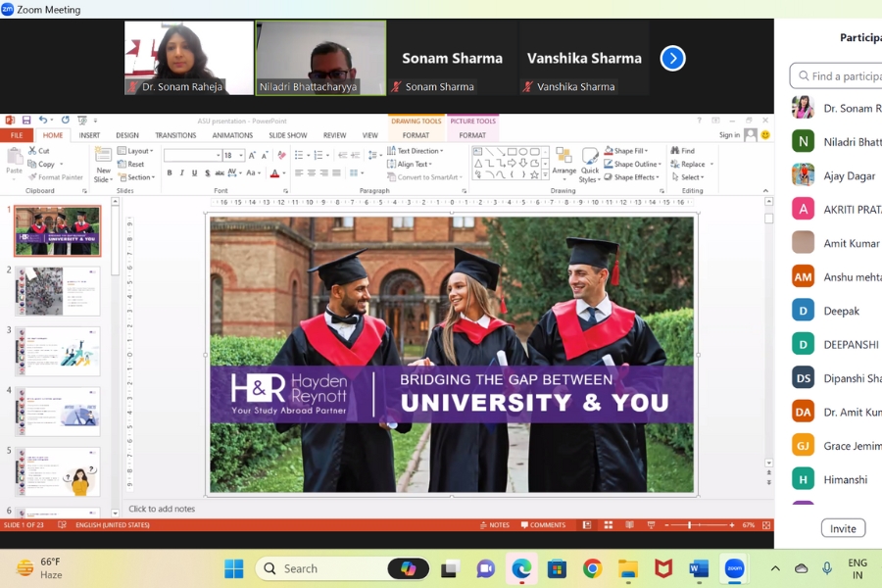882x588 pixels.
Task: Click the Arrange button
Action: point(563,162)
